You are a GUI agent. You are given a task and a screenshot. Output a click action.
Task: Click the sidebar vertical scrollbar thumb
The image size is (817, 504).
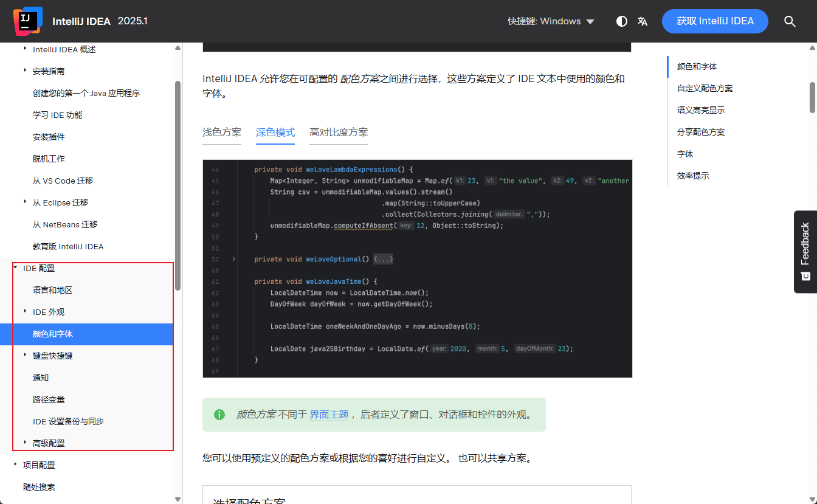178,182
